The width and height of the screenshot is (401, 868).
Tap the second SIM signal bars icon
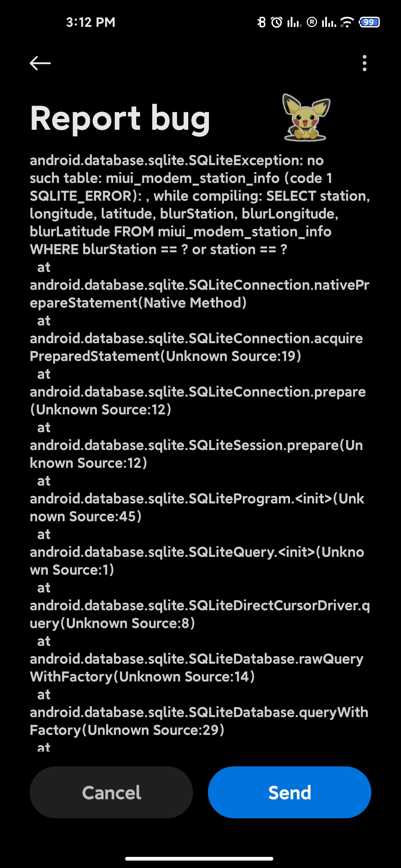pos(329,23)
